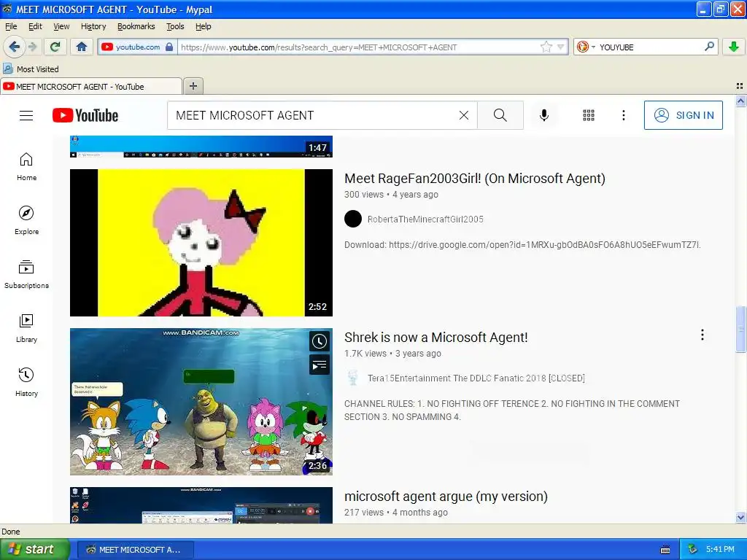Click the youtube.com site identity label
Screen dimensions: 747x560
138,47
